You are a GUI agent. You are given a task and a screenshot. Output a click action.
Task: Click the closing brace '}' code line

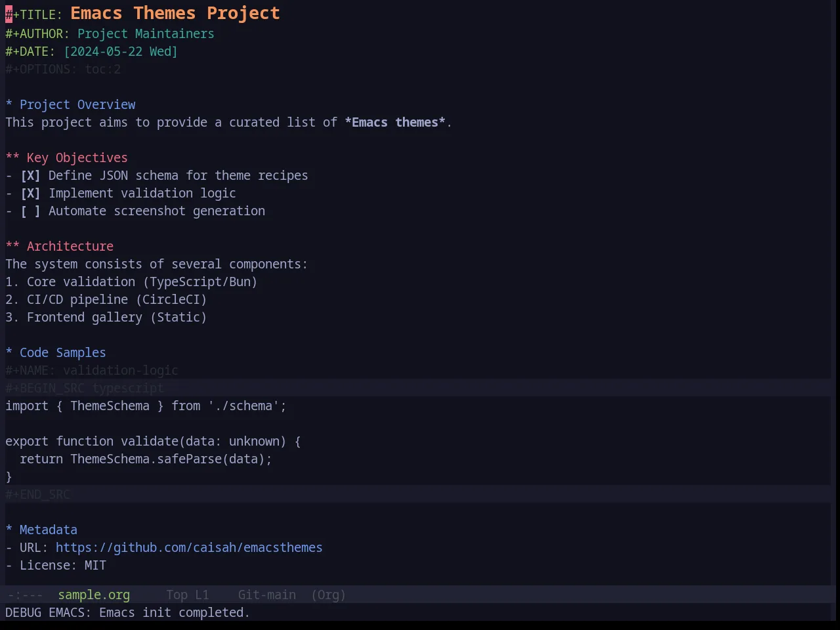(9, 477)
